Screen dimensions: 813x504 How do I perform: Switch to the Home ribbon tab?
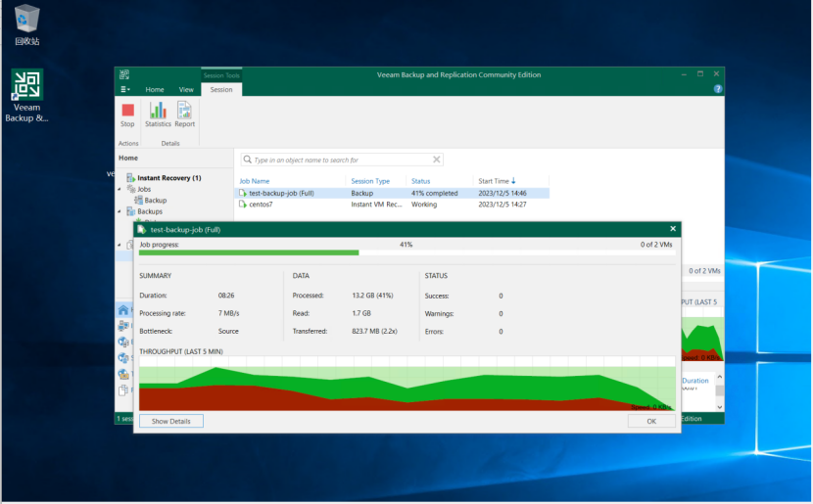tap(155, 90)
